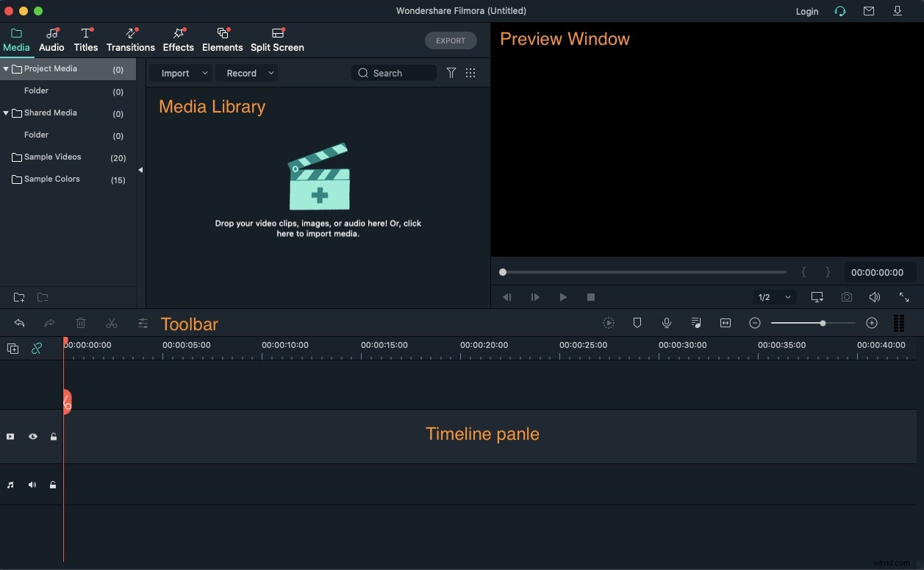
Task: Take a snapshot with the camera icon
Action: [846, 297]
